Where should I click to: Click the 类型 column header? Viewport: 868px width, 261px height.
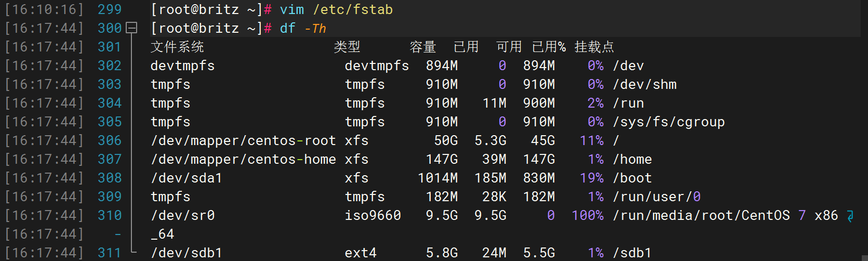point(347,47)
